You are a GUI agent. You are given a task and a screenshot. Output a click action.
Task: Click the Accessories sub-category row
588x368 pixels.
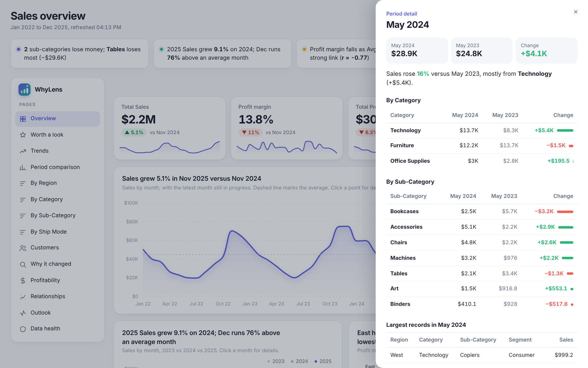[x=482, y=227]
